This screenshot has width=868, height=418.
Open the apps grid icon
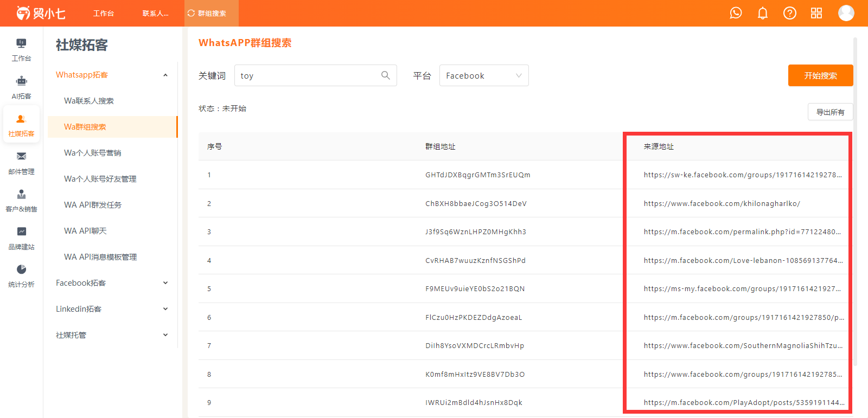click(816, 13)
